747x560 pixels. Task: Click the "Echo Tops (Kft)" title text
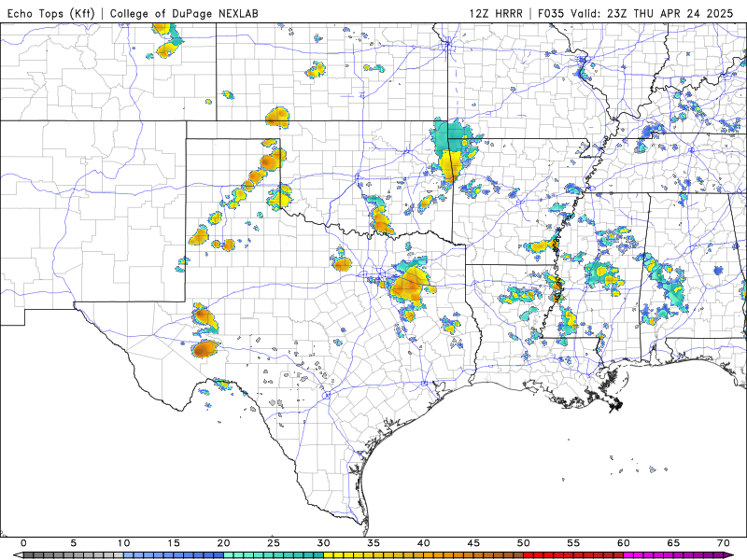[x=51, y=13]
